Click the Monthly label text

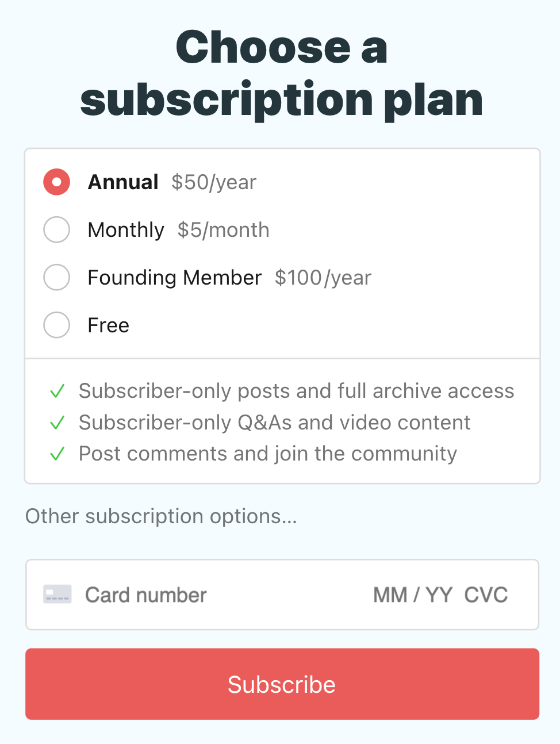126,230
